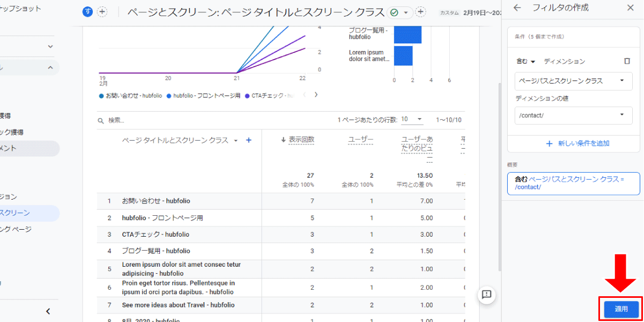Toggle CTAチェック legend series
This screenshot has width=644, height=322.
[270, 96]
